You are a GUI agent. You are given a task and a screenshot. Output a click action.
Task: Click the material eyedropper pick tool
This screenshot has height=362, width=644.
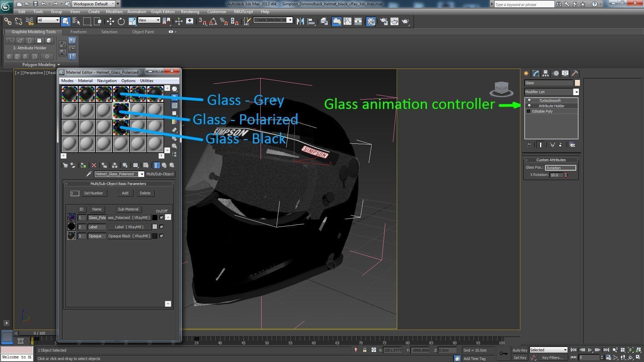[x=89, y=174]
